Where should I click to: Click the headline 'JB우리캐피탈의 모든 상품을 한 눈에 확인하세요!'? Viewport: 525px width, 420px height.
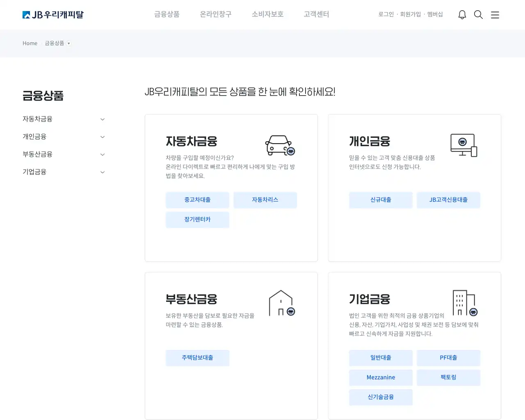tap(240, 92)
